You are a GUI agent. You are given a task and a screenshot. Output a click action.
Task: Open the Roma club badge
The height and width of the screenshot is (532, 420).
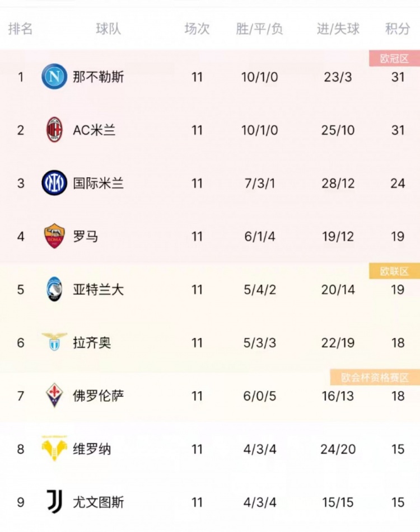click(x=54, y=236)
